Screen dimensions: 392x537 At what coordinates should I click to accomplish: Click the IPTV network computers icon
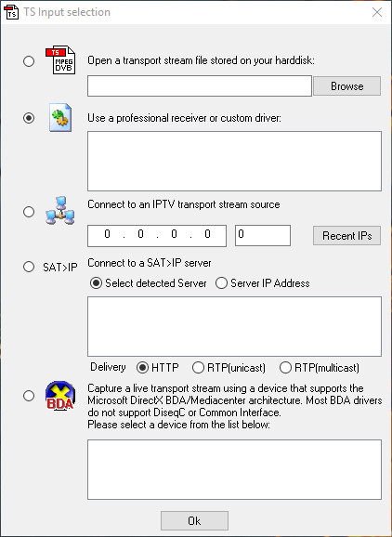tap(60, 210)
